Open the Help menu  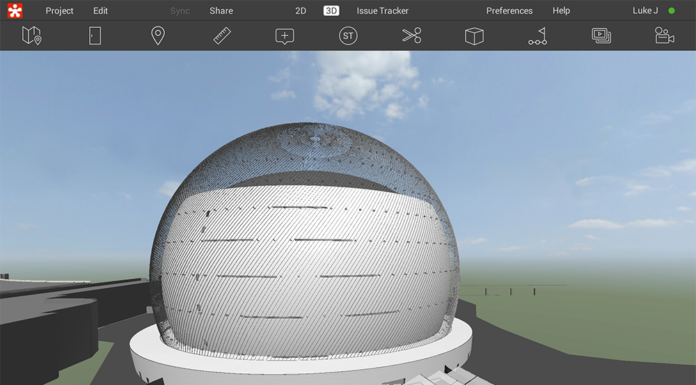click(561, 11)
